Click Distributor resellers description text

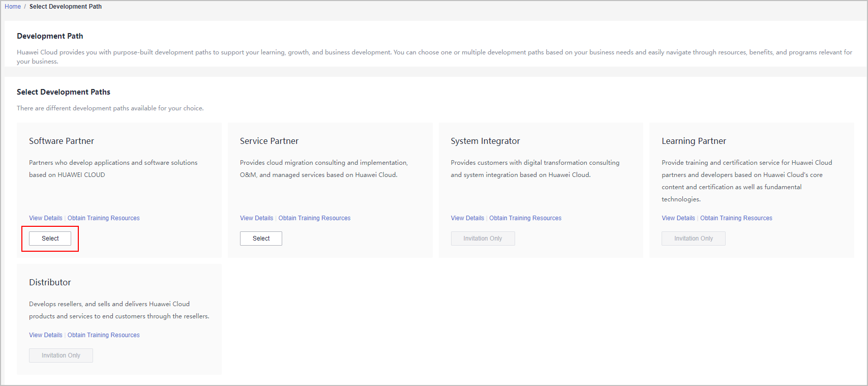[x=119, y=310]
